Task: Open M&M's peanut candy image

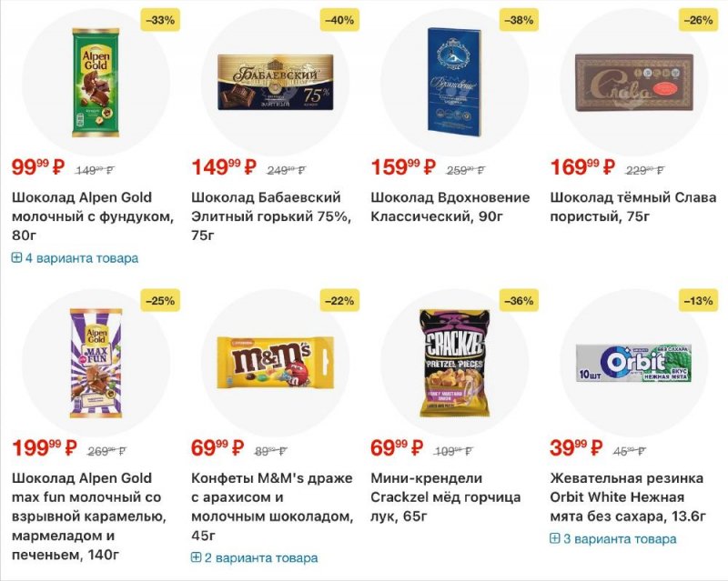Action: (x=275, y=364)
